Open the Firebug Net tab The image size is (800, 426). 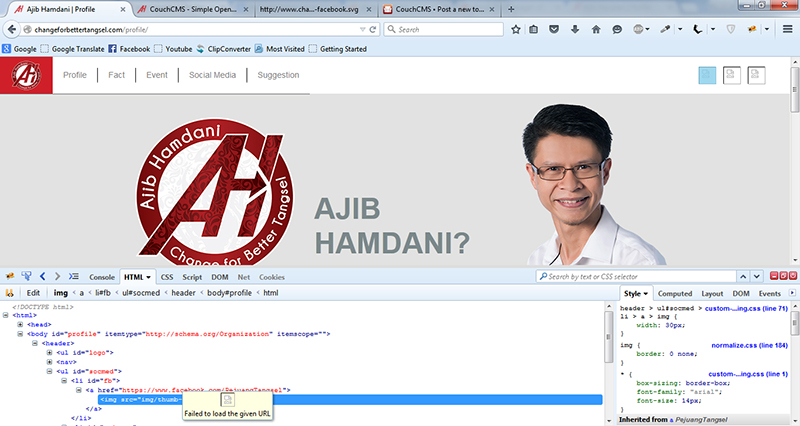pos(244,277)
